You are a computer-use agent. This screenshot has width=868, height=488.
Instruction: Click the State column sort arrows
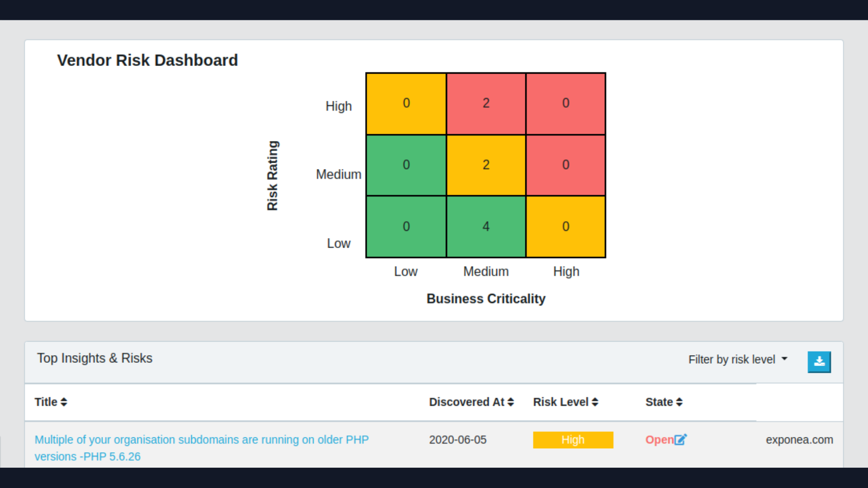click(x=679, y=402)
